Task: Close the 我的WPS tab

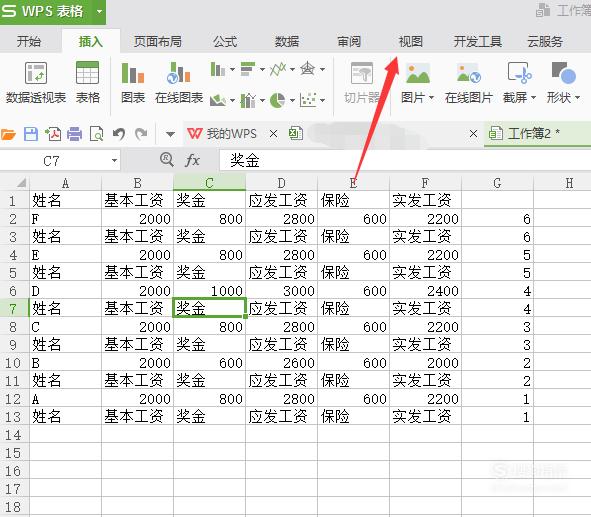Action: (274, 133)
